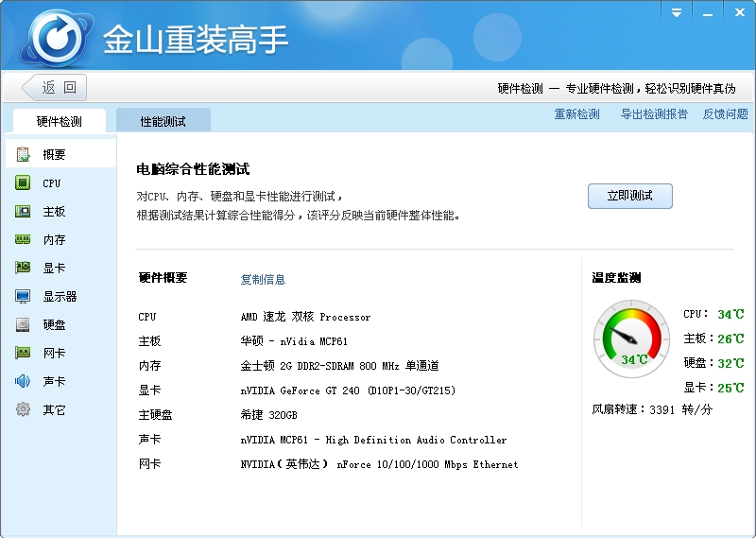Click the 希捷 320GB hard disk text
The width and height of the screenshot is (756, 538).
(268, 415)
